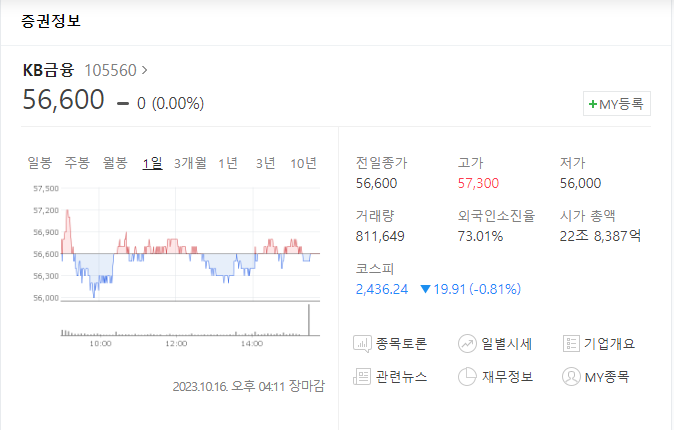This screenshot has width=674, height=430.
Task: Open the 재무정보 pie chart icon
Action: pyautogui.click(x=467, y=377)
